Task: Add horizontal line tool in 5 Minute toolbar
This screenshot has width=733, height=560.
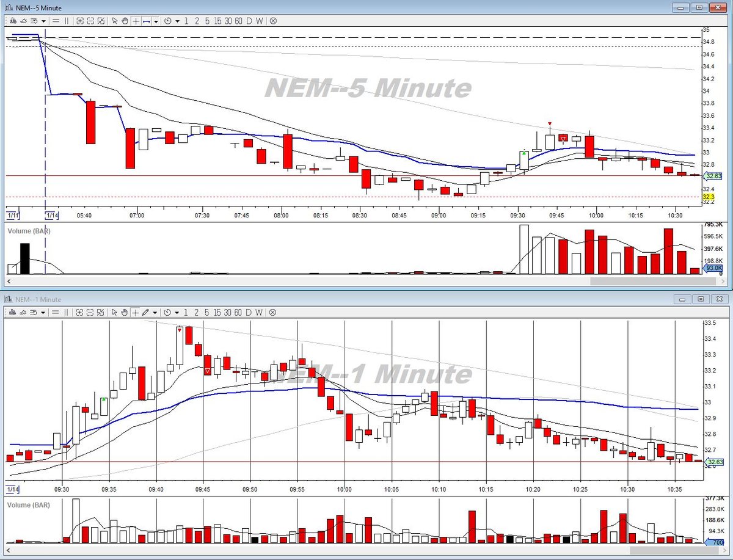Action: pos(56,21)
